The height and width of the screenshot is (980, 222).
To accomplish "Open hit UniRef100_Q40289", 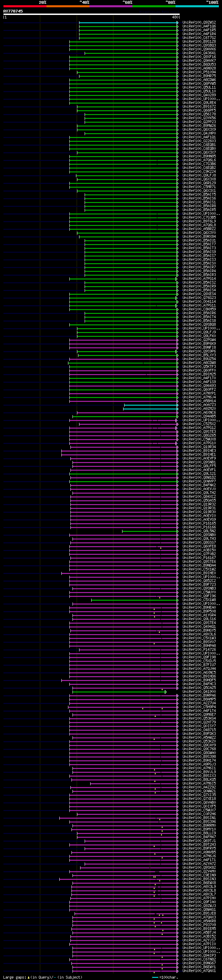I will pyautogui.click(x=199, y=95).
